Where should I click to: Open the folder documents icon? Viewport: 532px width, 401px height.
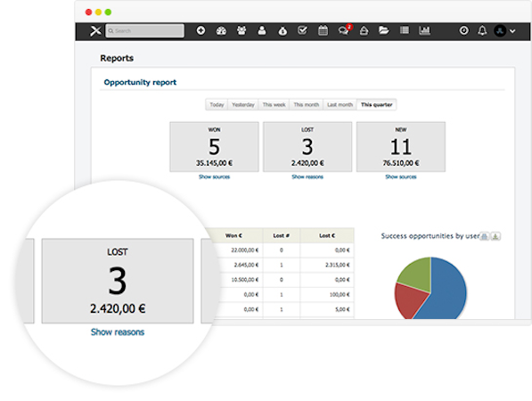point(384,30)
